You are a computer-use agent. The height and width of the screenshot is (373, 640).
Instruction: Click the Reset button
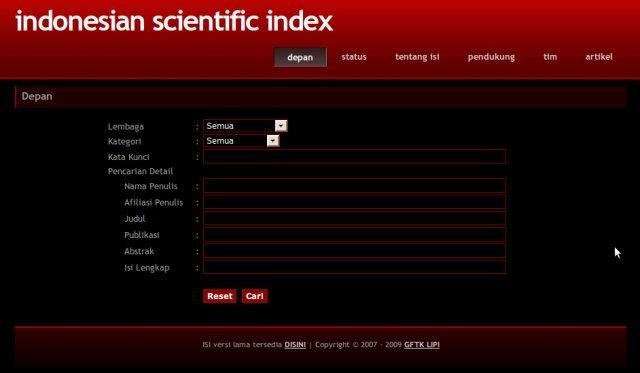[x=220, y=296]
